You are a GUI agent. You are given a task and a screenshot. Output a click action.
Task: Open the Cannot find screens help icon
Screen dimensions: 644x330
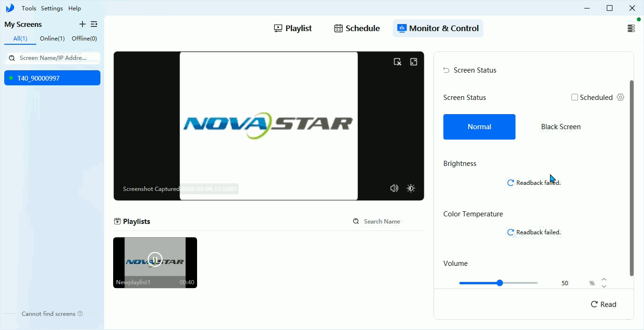80,313
